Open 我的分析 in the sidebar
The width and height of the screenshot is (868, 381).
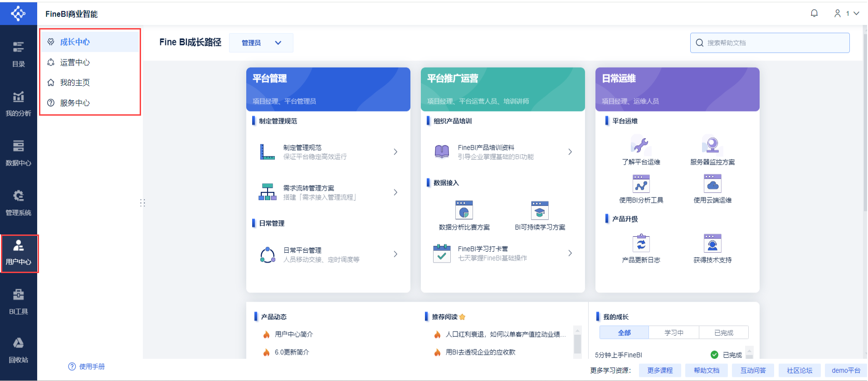[19, 103]
